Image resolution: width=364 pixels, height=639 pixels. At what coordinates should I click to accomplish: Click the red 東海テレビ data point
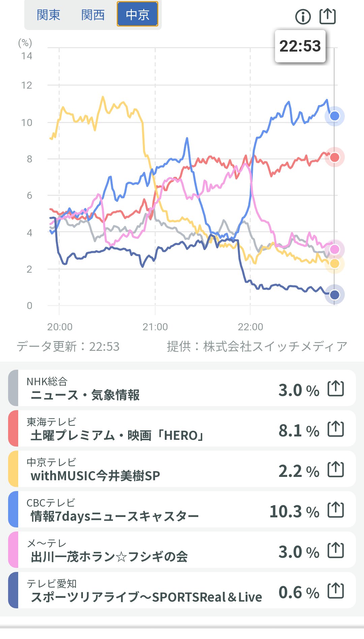(x=334, y=157)
